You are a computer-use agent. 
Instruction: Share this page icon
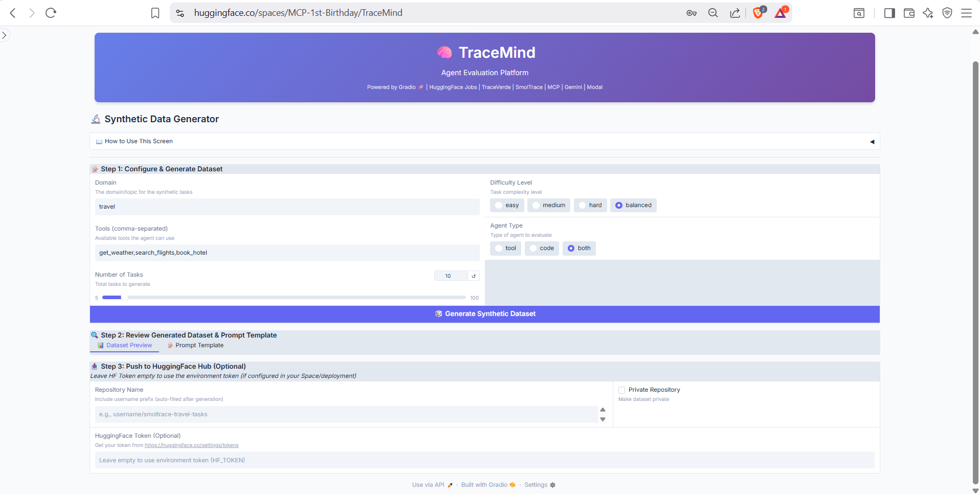coord(735,13)
